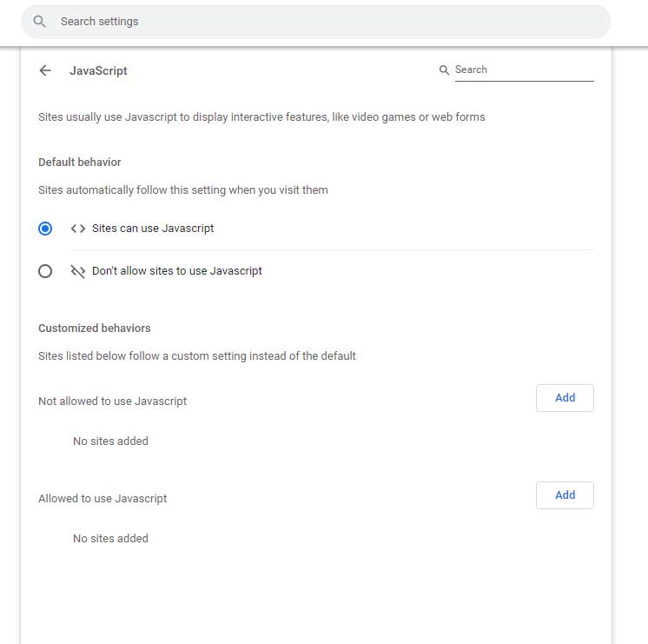Click No sites added under Allowed section
Viewport: 648px width, 644px height.
pyautogui.click(x=110, y=538)
